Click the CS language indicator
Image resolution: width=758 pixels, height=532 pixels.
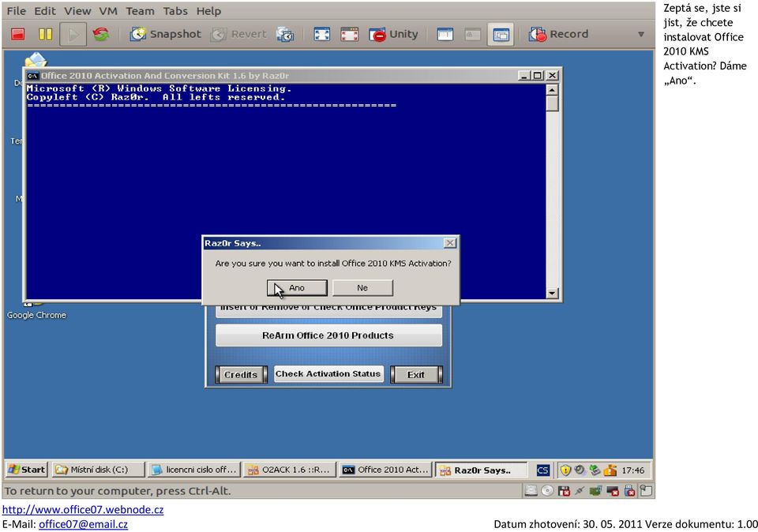click(542, 470)
